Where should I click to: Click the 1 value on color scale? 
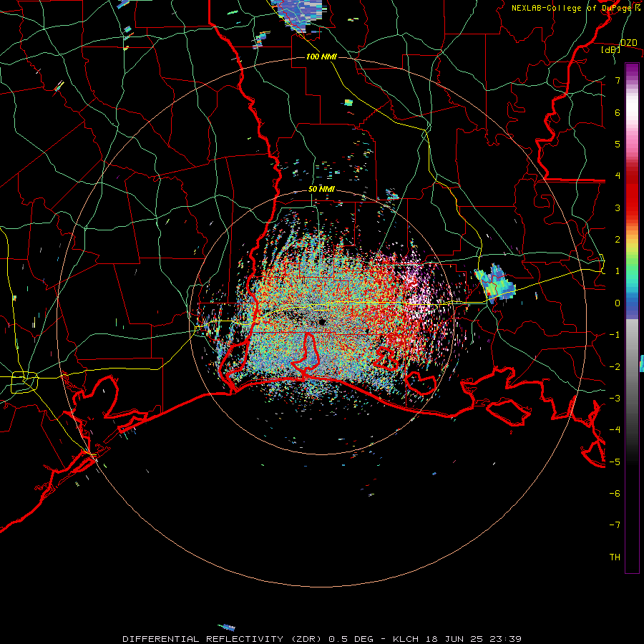[x=618, y=271]
